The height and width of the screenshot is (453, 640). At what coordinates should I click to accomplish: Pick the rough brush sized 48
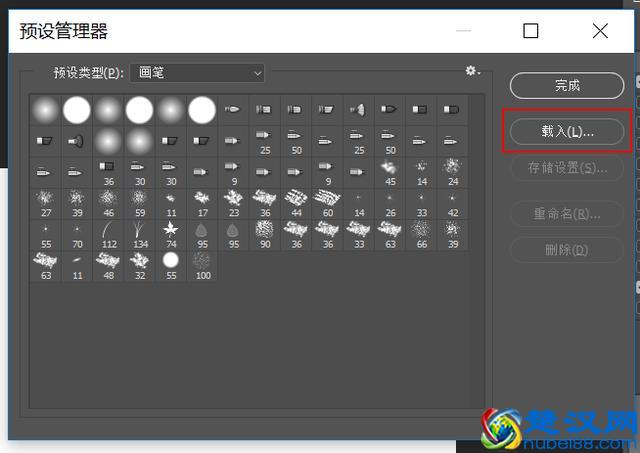pyautogui.click(x=109, y=266)
